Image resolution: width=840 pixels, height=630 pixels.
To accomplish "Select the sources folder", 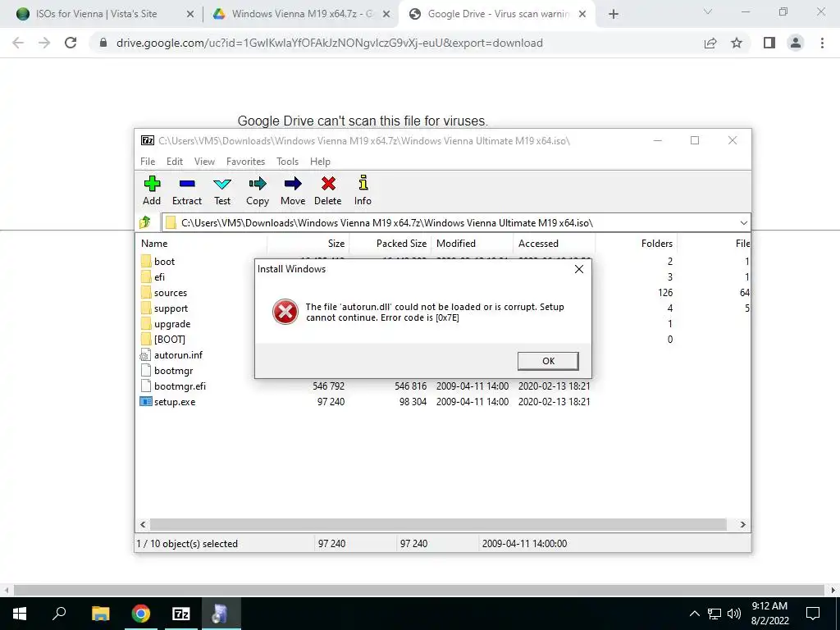I will coord(171,293).
